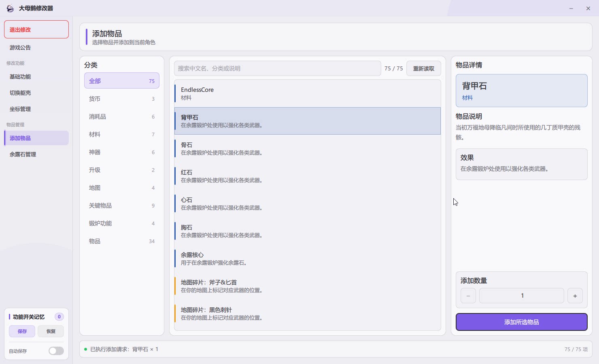The width and height of the screenshot is (599, 364).
Task: Click the add quantity number field
Action: coord(522,296)
